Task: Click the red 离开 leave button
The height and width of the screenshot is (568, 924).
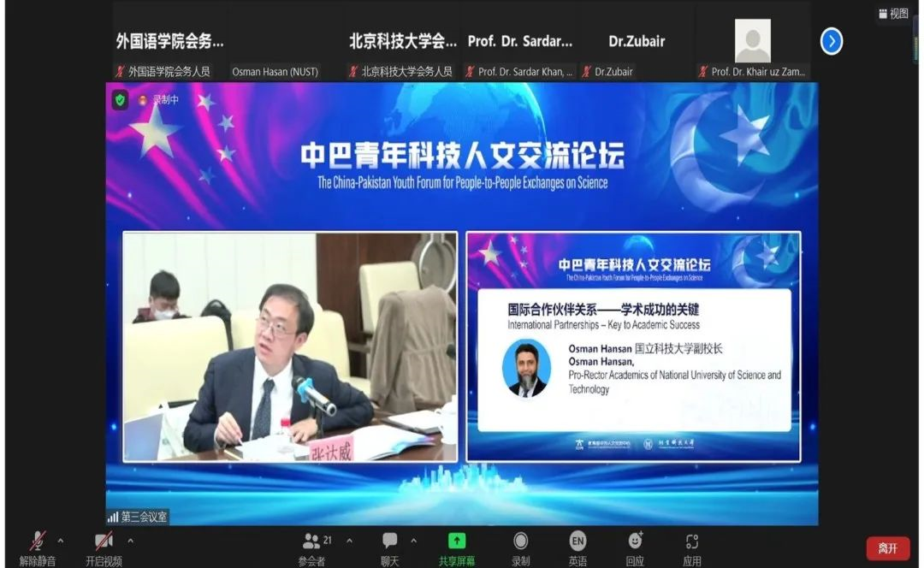Action: click(x=887, y=548)
